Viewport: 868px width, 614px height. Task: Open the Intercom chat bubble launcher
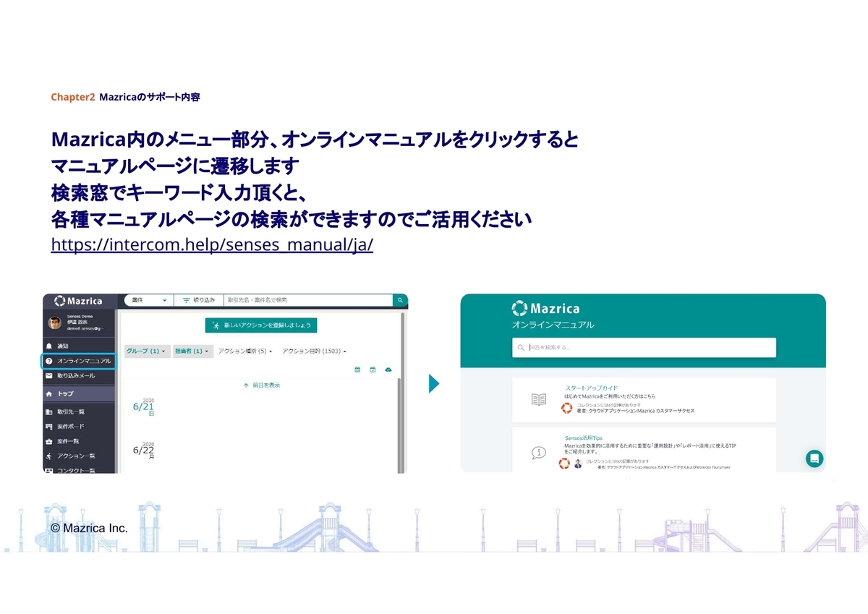pos(814,459)
